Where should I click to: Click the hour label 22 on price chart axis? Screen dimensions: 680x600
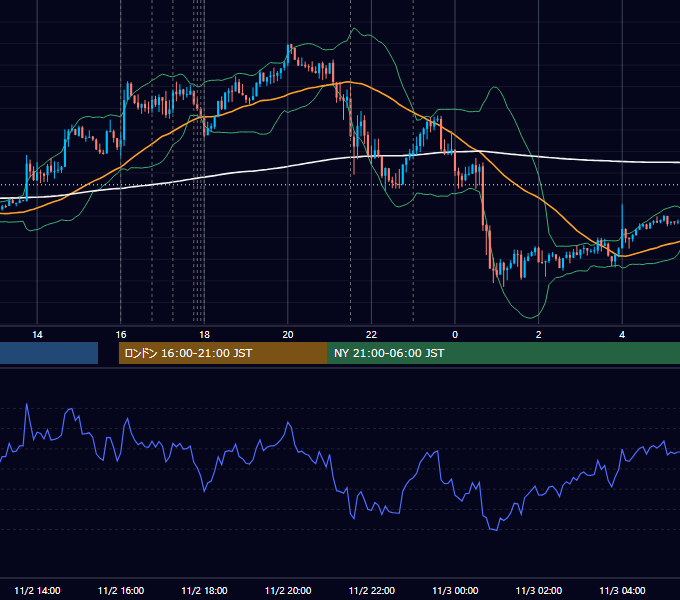tap(371, 335)
